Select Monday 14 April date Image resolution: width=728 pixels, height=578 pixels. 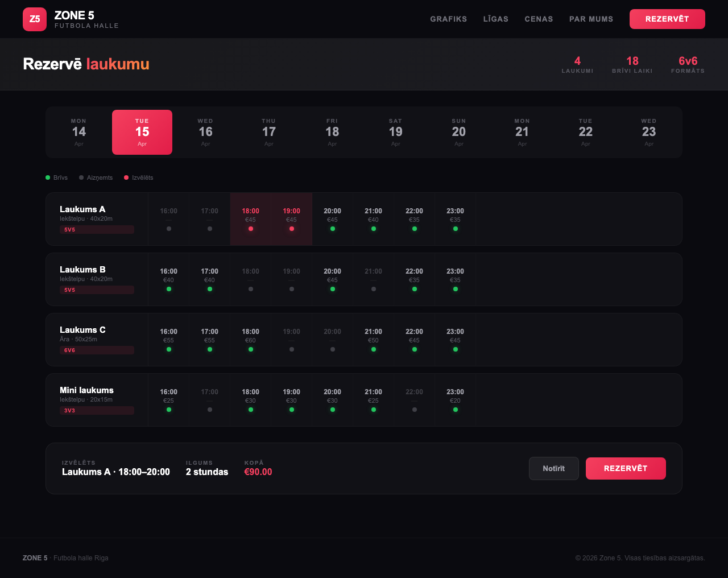point(79,133)
